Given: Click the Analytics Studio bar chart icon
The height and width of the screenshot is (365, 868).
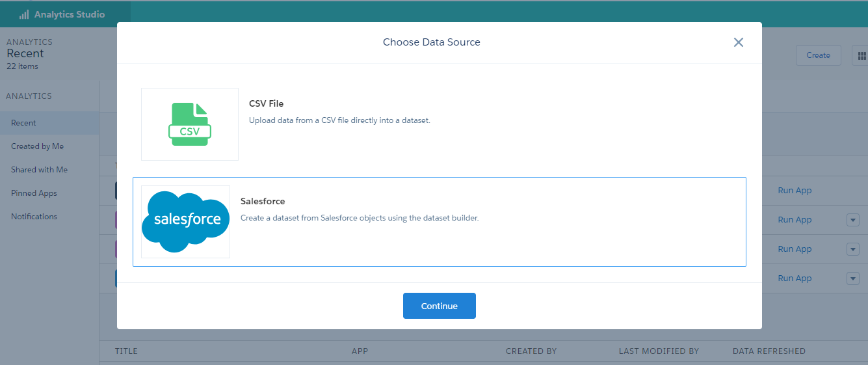Looking at the screenshot, I should [24, 14].
